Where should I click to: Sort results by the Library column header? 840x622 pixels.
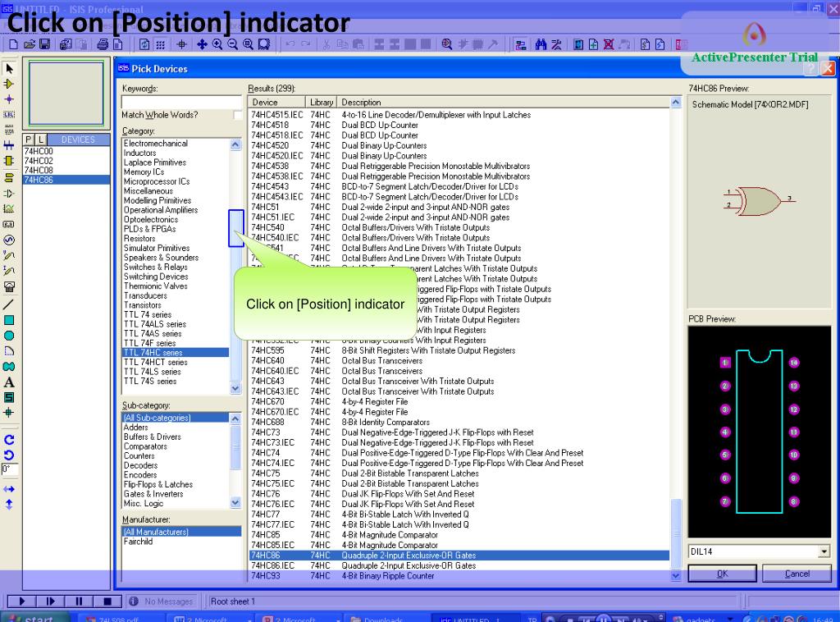click(x=322, y=103)
